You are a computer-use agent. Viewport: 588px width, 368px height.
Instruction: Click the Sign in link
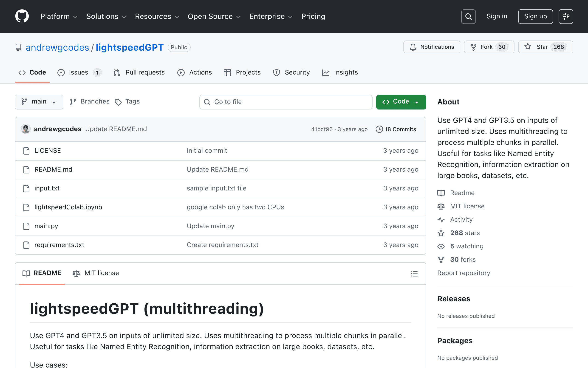497,16
